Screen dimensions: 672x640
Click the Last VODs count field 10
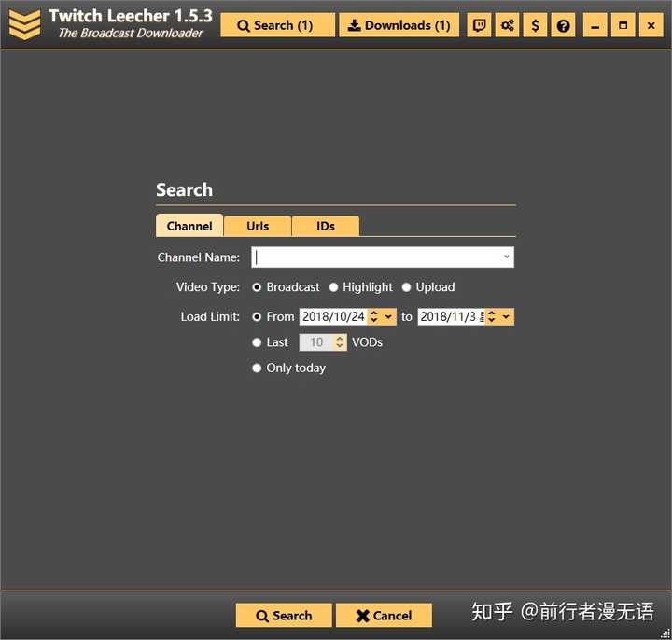pyautogui.click(x=316, y=342)
